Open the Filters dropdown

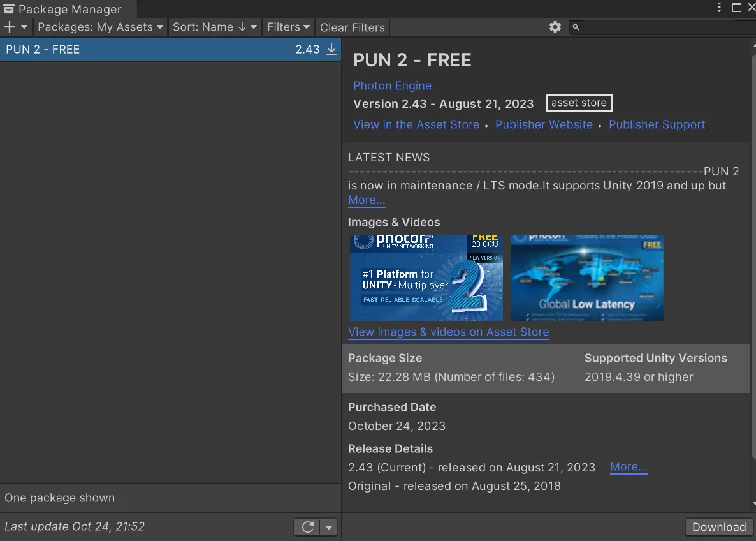click(288, 27)
